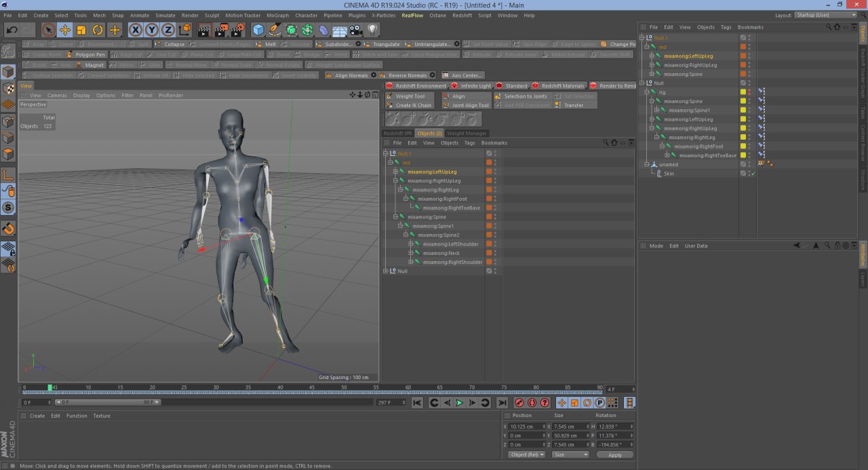Toggle Autokeying red circle icon

point(532,403)
